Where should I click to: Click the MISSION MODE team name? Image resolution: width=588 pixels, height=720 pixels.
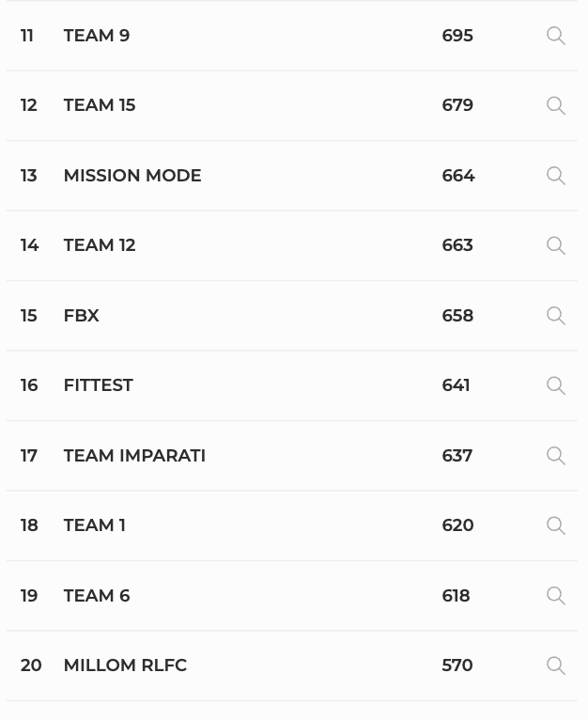[x=132, y=176]
